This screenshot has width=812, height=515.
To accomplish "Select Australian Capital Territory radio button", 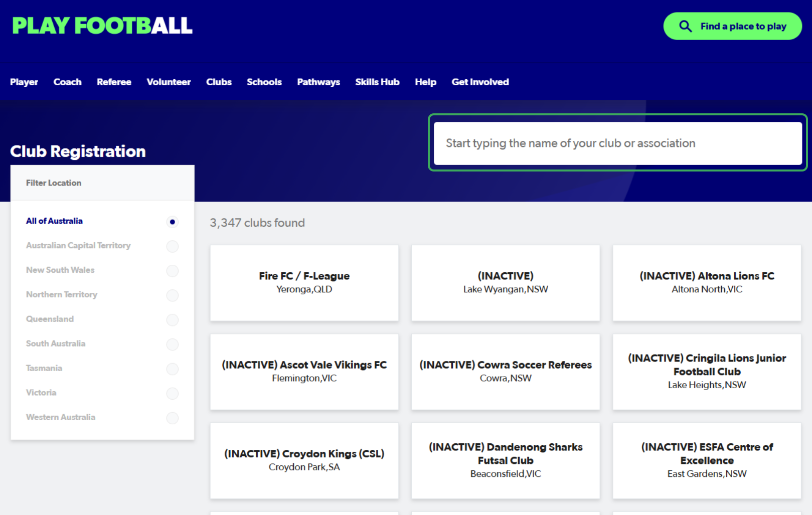I will point(172,246).
